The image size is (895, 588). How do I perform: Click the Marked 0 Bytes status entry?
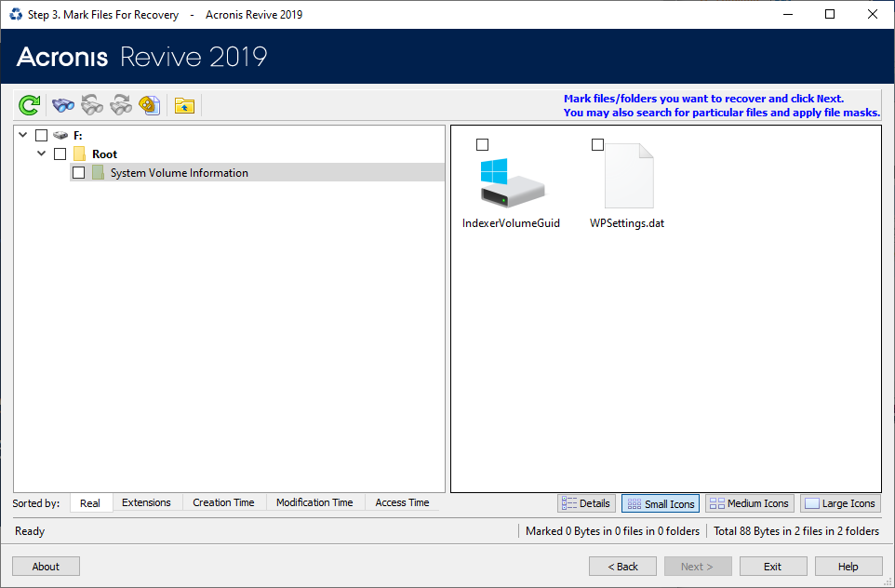(612, 531)
